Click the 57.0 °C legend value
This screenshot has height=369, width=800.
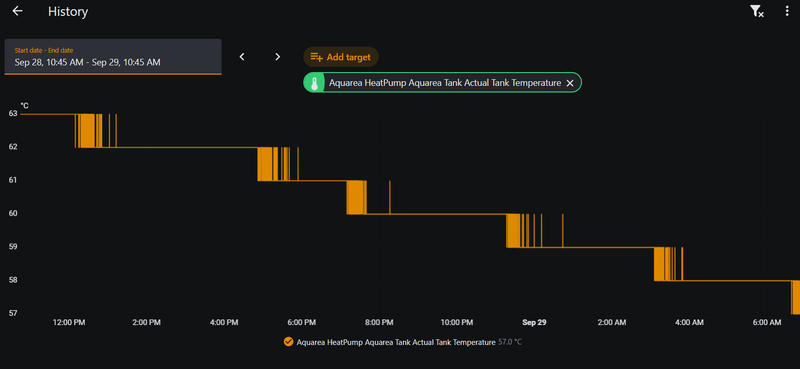(x=510, y=342)
